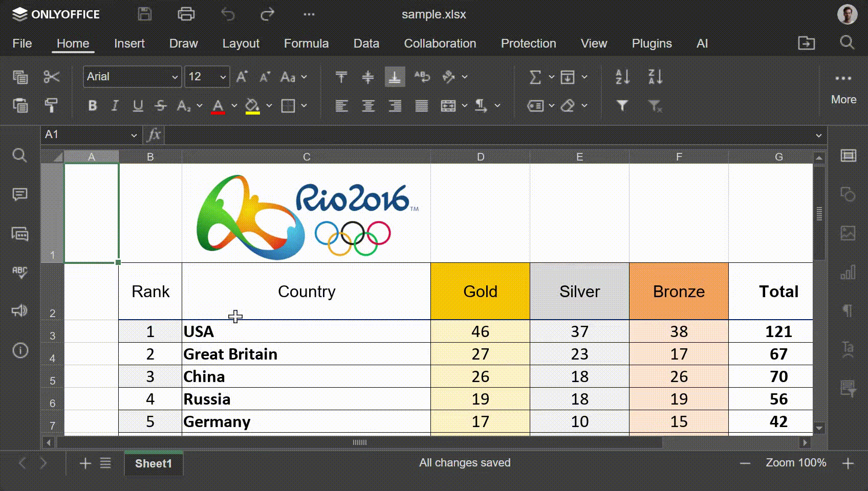Viewport: 868px width, 491px height.
Task: Click the More toolbar button
Action: [843, 87]
